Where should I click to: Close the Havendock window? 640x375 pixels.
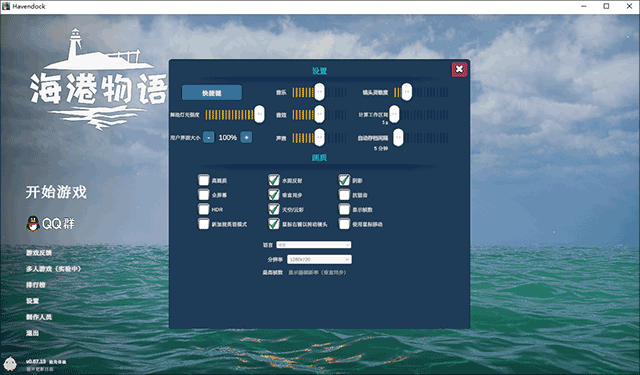629,6
